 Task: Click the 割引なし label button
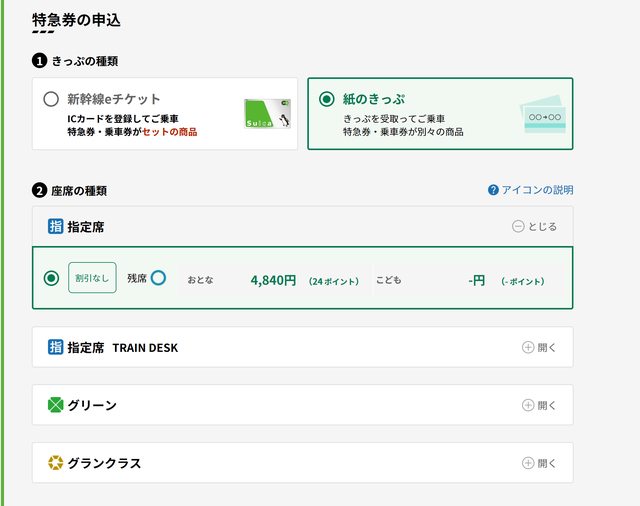click(x=92, y=278)
